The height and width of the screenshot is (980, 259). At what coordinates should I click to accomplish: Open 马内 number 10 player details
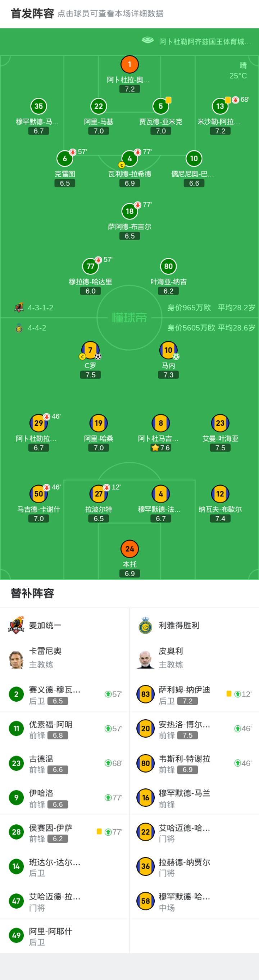coord(168,350)
